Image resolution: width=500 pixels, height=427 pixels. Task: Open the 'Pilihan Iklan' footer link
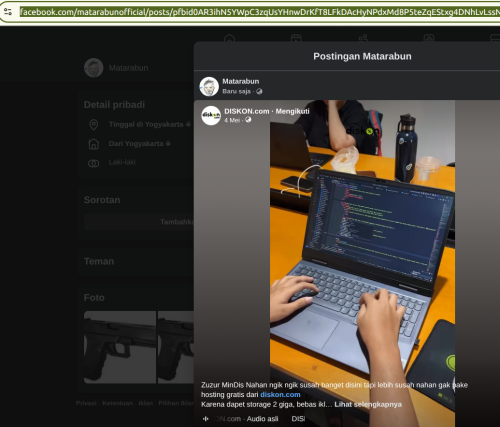176,403
